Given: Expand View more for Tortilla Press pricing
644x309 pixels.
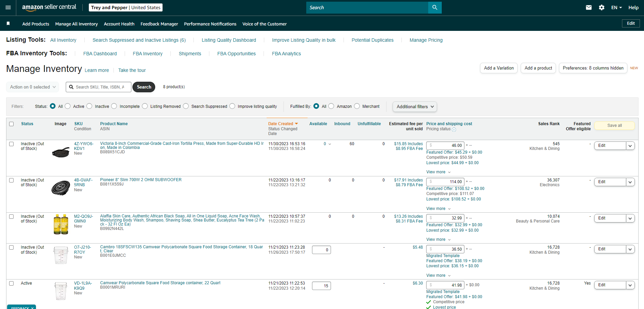Looking at the screenshot, I should point(438,172).
